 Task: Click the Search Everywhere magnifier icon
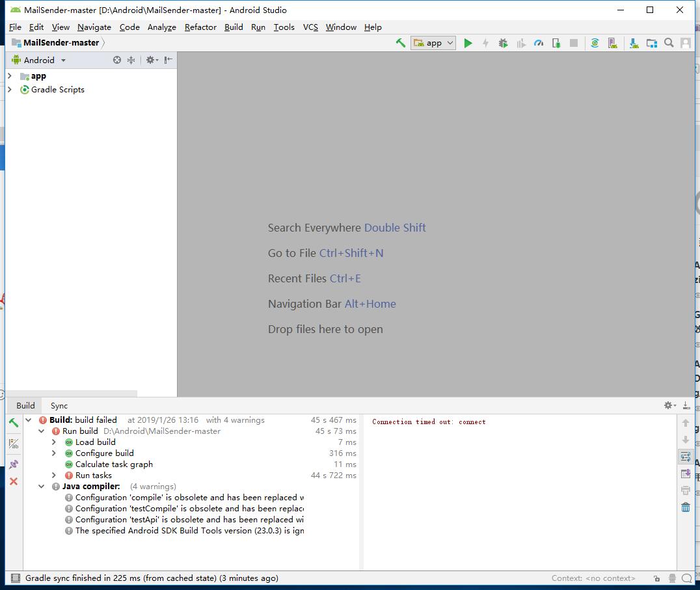tap(669, 43)
